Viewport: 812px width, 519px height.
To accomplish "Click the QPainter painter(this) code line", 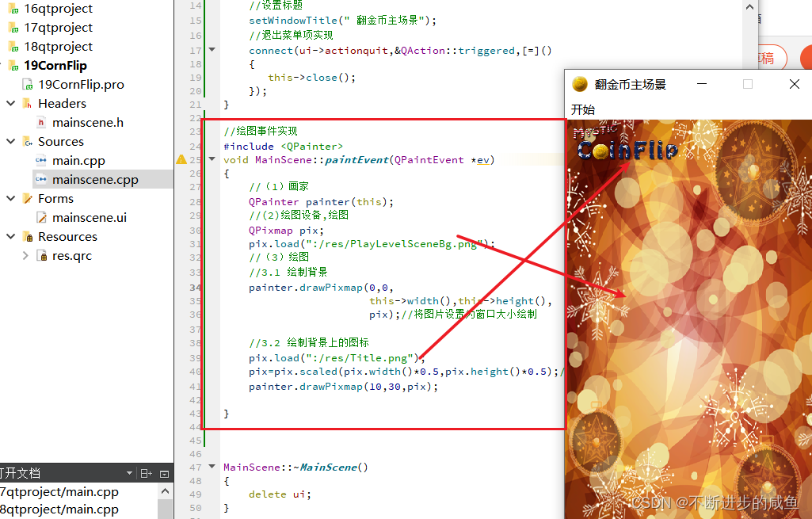I will tap(321, 202).
